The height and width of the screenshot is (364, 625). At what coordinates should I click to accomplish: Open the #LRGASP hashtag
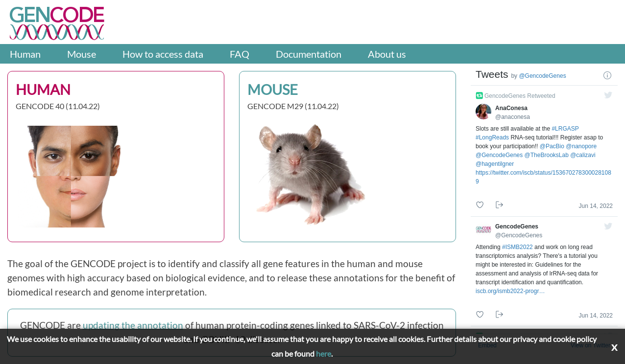point(565,129)
